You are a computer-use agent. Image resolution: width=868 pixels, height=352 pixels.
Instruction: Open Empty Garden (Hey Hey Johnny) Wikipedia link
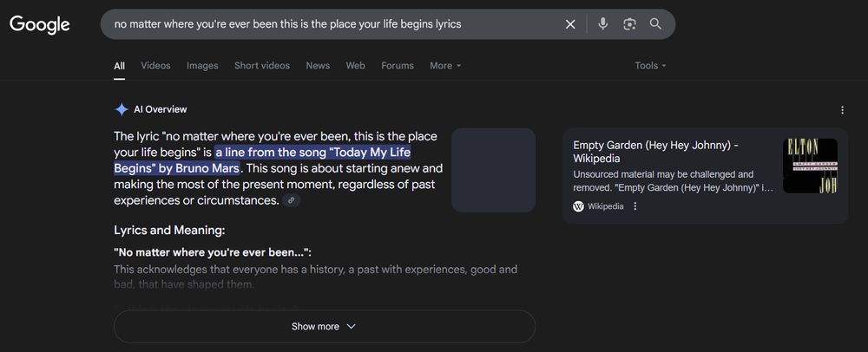click(x=656, y=152)
